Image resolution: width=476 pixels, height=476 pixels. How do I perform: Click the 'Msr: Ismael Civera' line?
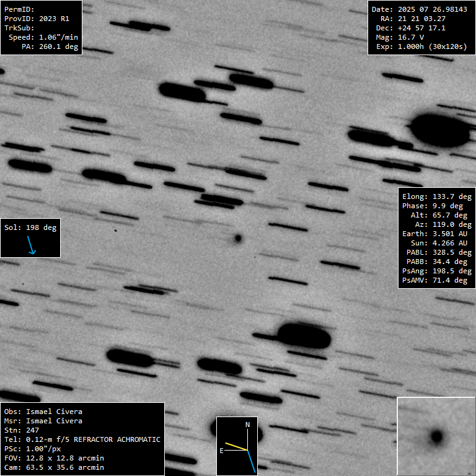tap(43, 421)
